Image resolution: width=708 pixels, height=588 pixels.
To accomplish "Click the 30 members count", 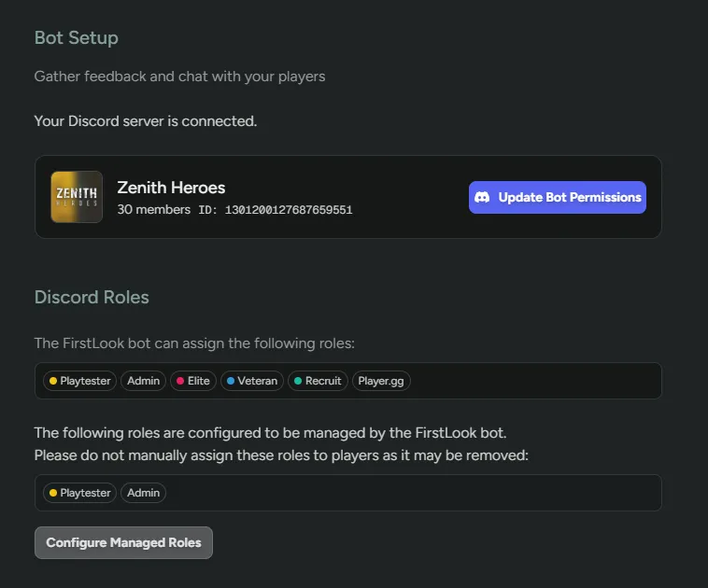I will pos(153,209).
